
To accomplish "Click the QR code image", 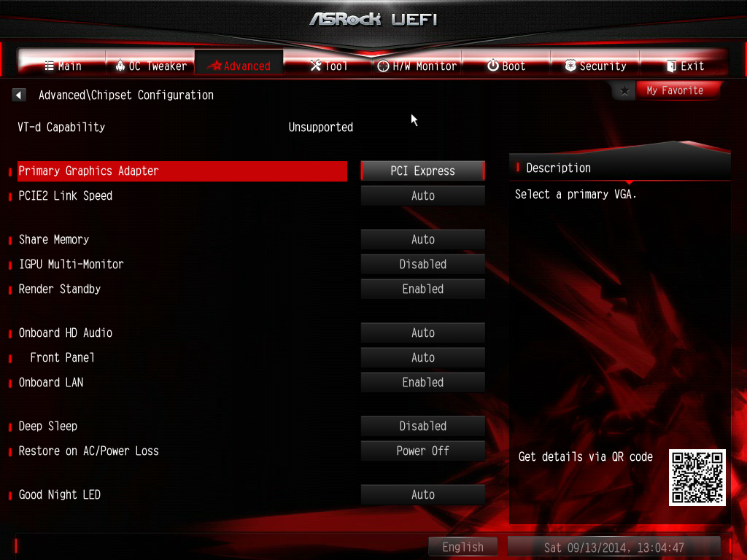I will 697,477.
